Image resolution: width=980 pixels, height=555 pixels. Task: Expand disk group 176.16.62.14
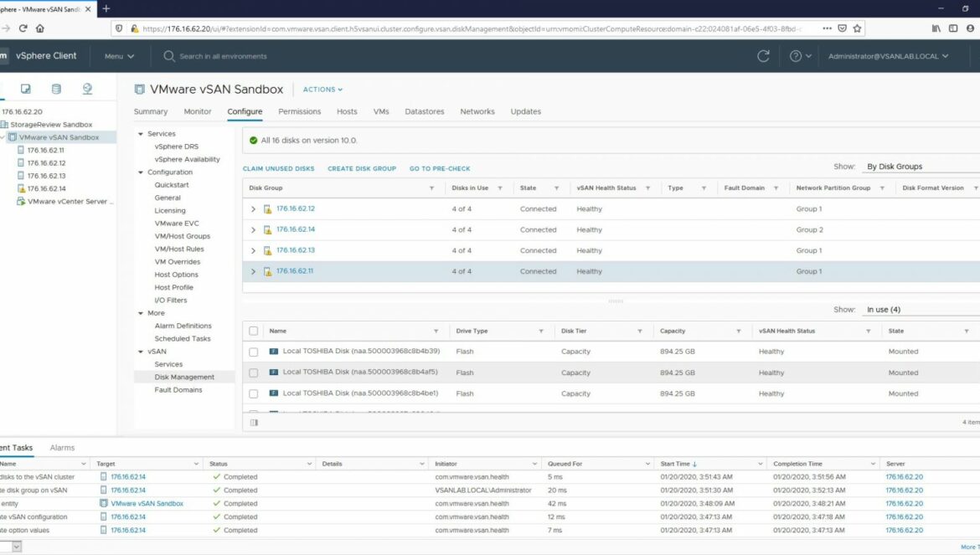(253, 229)
